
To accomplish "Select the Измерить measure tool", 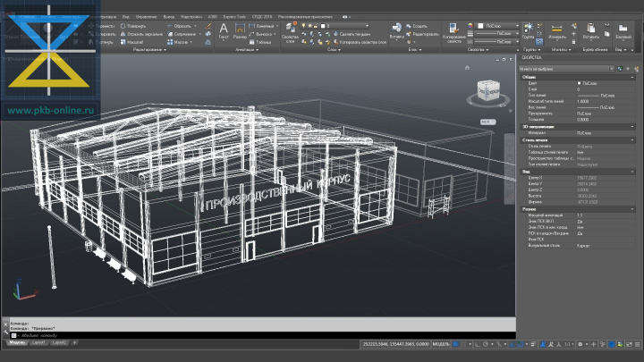I will coord(557,33).
